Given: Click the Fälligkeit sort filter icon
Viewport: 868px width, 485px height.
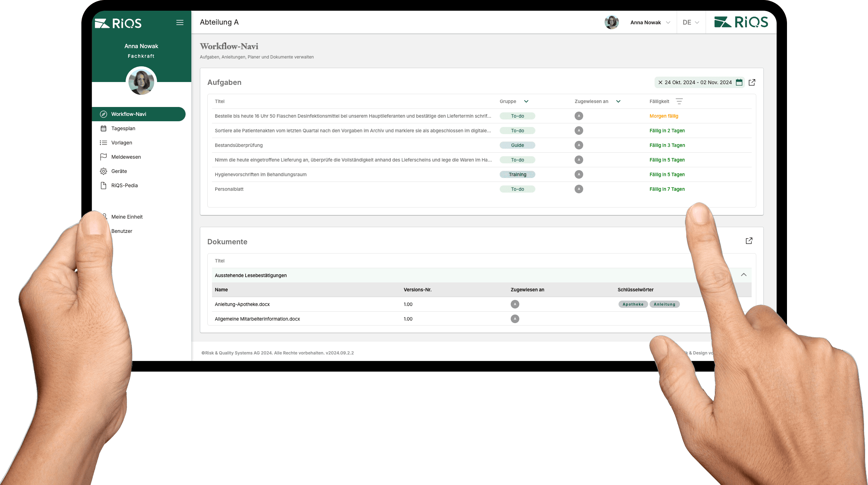Looking at the screenshot, I should (679, 101).
